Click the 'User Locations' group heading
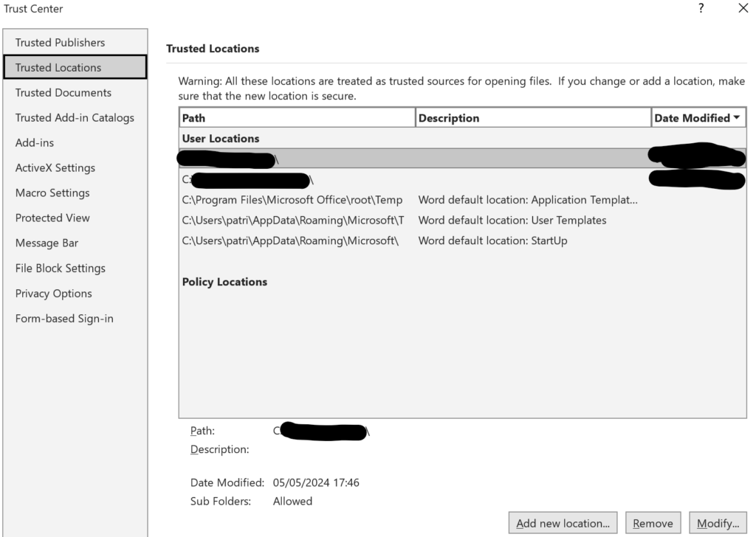Image resolution: width=756 pixels, height=537 pixels. pyautogui.click(x=221, y=138)
